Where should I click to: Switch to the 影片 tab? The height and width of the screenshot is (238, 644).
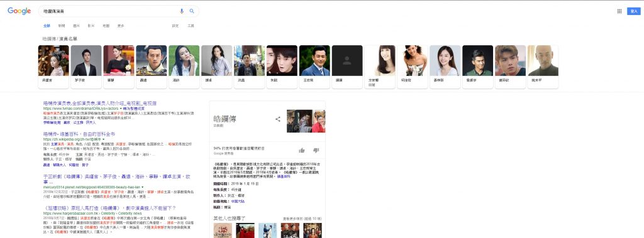91,26
